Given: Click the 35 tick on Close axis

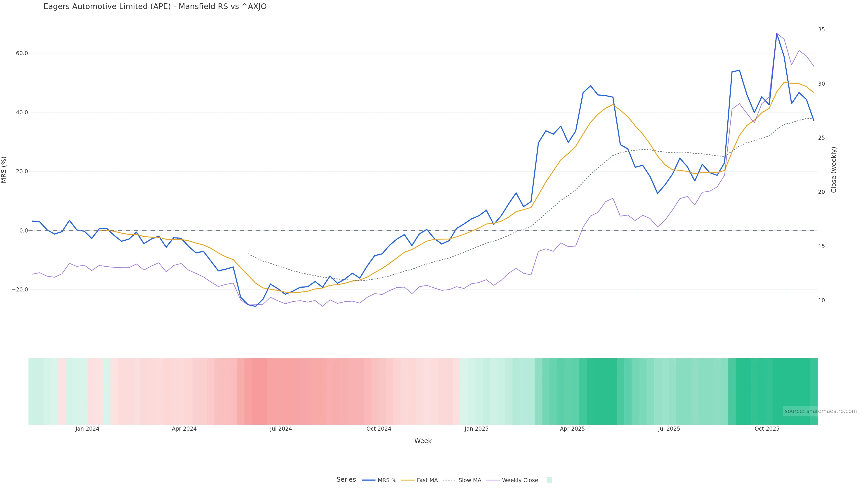Looking at the screenshot, I should coord(821,30).
